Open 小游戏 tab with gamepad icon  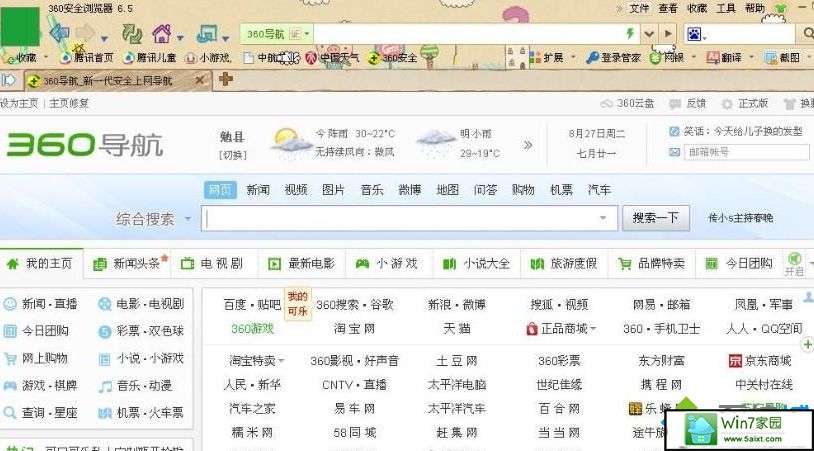tap(387, 264)
